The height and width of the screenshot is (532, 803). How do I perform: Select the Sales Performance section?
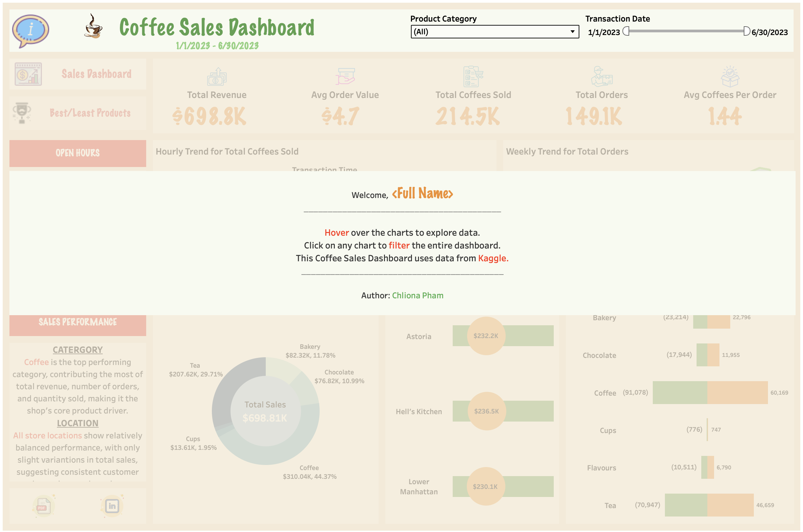tap(77, 322)
